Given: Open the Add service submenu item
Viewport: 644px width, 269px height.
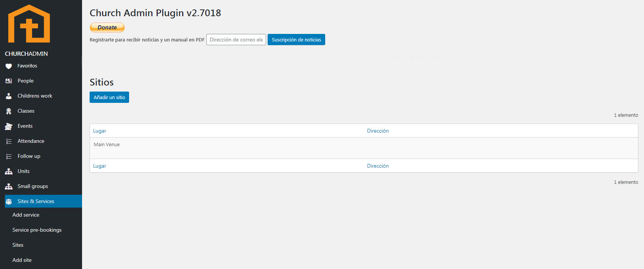Looking at the screenshot, I should tap(26, 215).
